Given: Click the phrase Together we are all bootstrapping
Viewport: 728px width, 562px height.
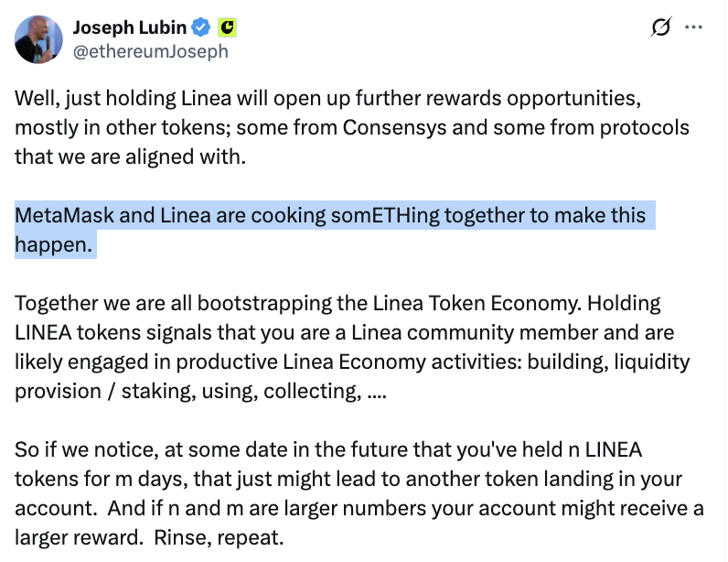Looking at the screenshot, I should click(x=174, y=304).
